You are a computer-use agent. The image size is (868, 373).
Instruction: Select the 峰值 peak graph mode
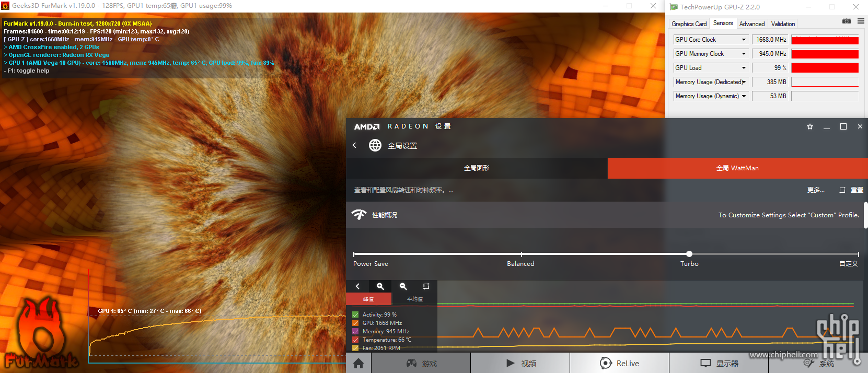tap(368, 299)
